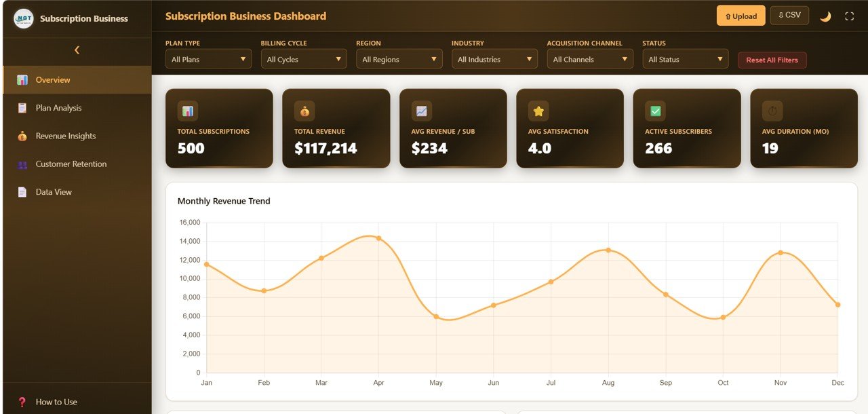Collapse the sidebar with the chevron
Image resolution: width=868 pixels, height=414 pixels.
pos(77,50)
